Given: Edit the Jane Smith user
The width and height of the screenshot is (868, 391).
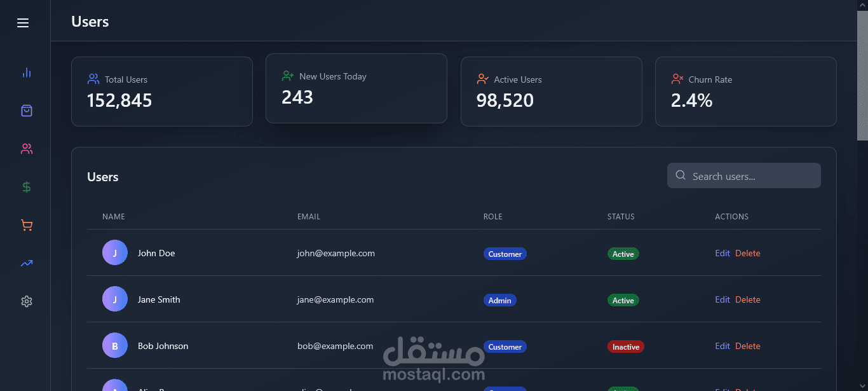Looking at the screenshot, I should point(722,299).
